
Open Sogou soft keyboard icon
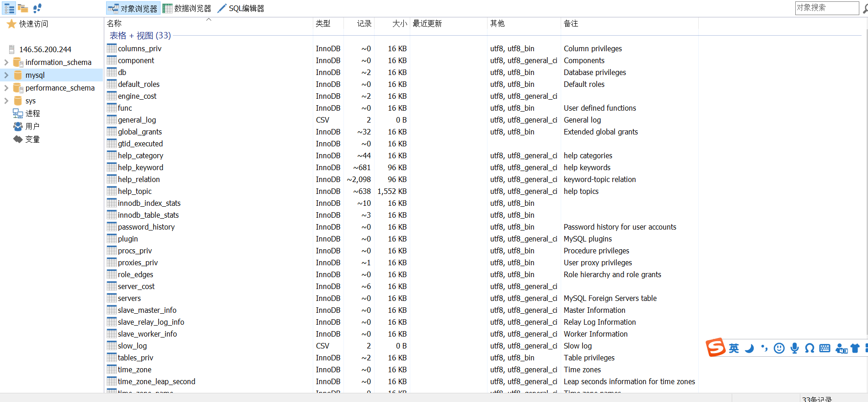825,348
